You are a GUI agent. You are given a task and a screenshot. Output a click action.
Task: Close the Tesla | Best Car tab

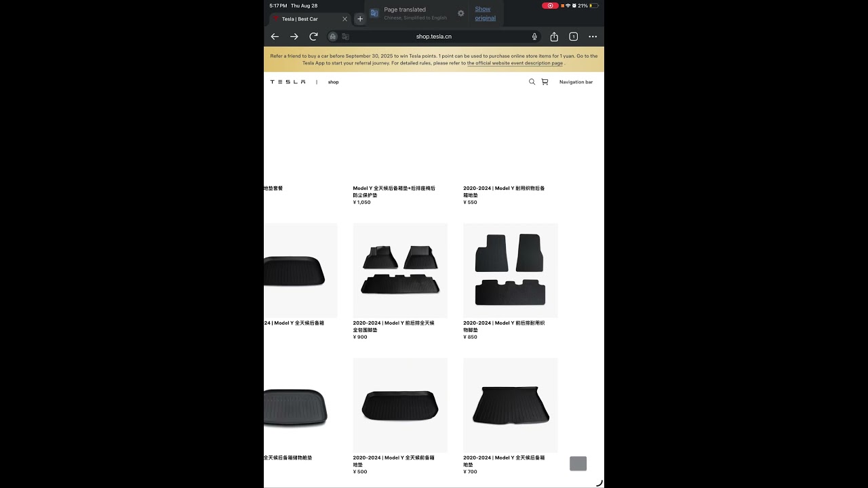coord(344,19)
